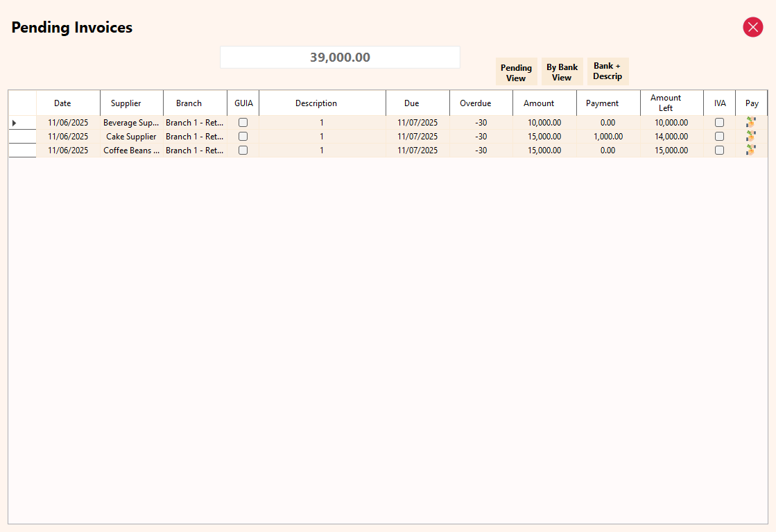Click the 11/07/2025 Due cell for Beverage Supplier
This screenshot has height=532, width=776.
(x=417, y=123)
